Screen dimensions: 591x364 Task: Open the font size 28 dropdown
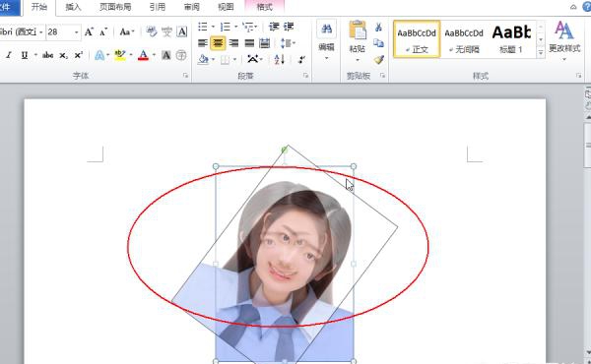(77, 32)
